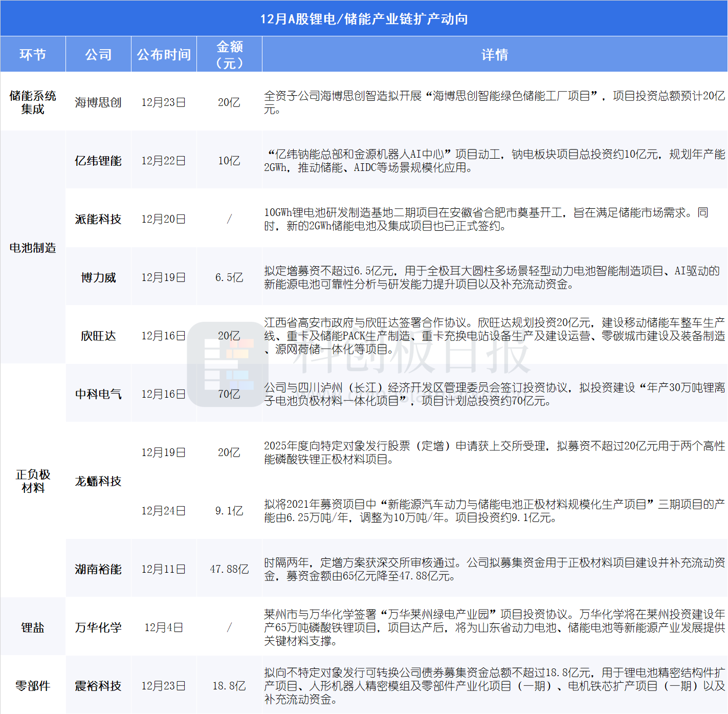This screenshot has height=714, width=728.
Task: Click the 70亿 amount cell
Action: 229,394
